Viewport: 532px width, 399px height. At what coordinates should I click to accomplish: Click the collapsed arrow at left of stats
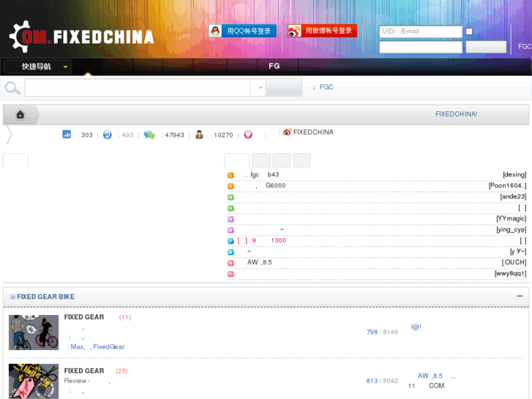9,135
